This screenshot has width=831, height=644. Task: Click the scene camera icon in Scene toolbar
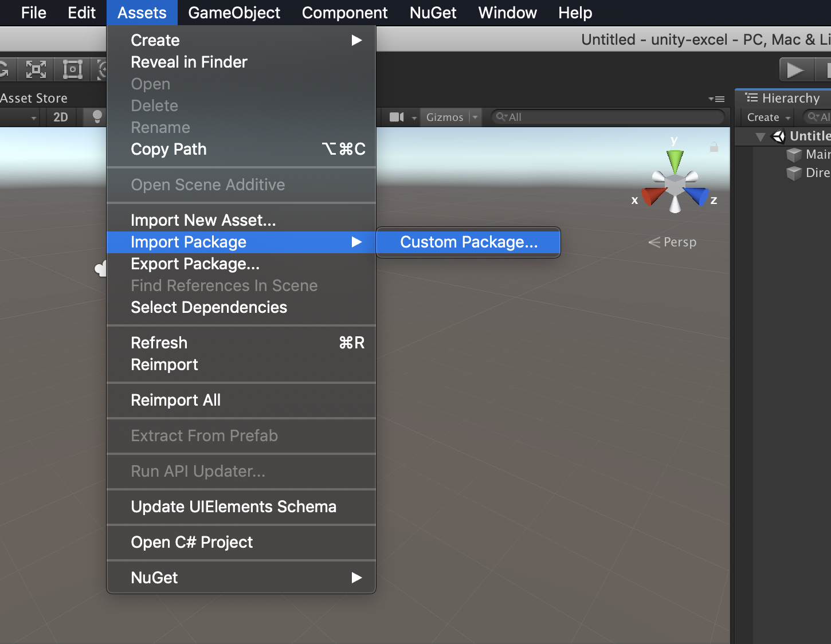398,117
